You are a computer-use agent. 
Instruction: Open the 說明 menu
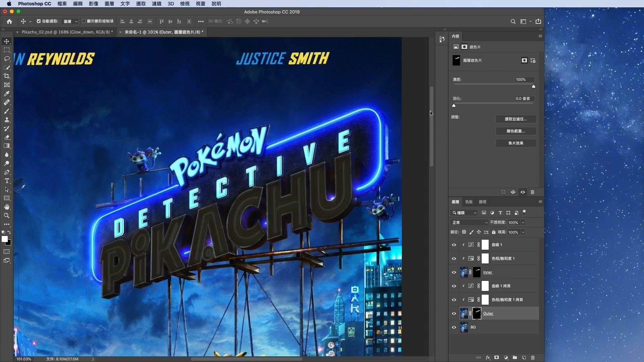point(216,4)
